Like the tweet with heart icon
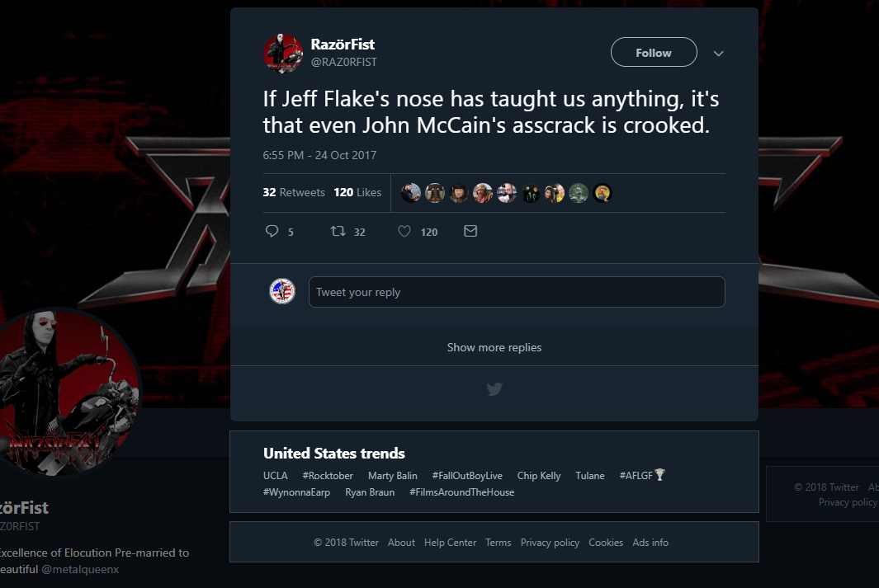The height and width of the screenshot is (588, 879). (x=404, y=232)
